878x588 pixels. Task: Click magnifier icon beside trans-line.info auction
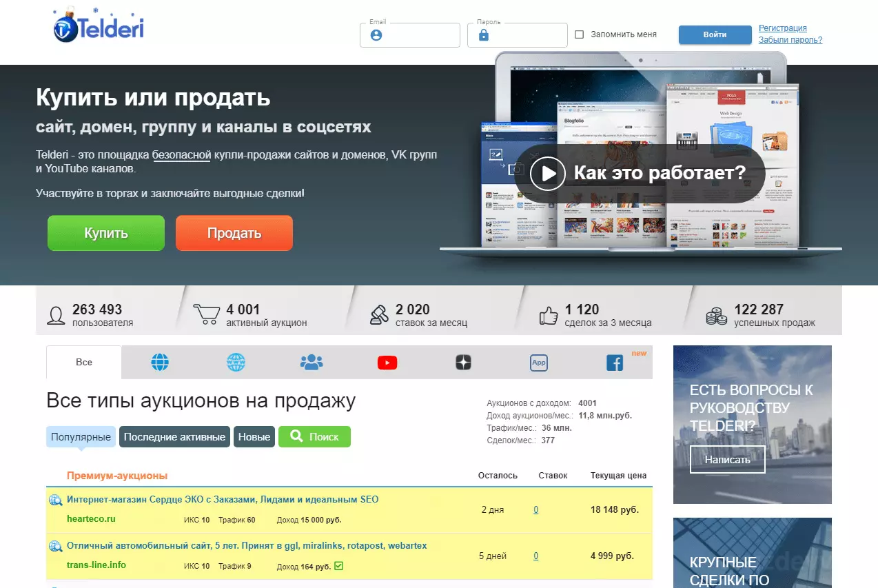pos(56,546)
